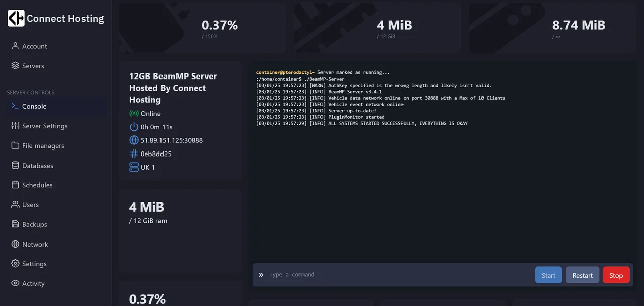Click the Activity eye icon
The width and height of the screenshot is (644, 306).
tap(15, 283)
